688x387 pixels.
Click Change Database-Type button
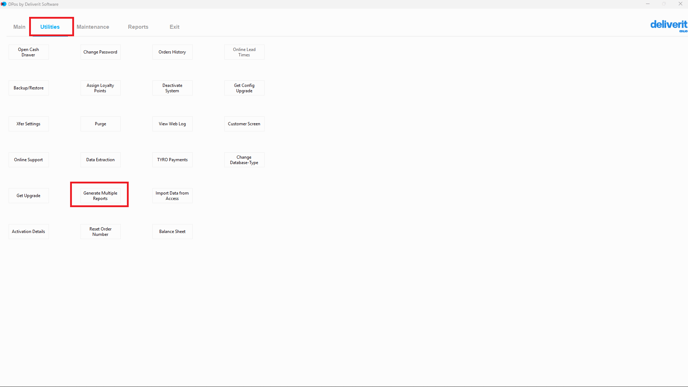point(244,160)
